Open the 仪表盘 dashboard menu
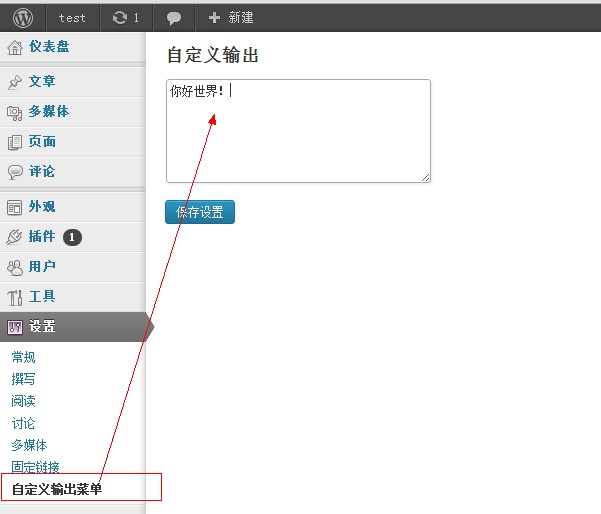 48,47
